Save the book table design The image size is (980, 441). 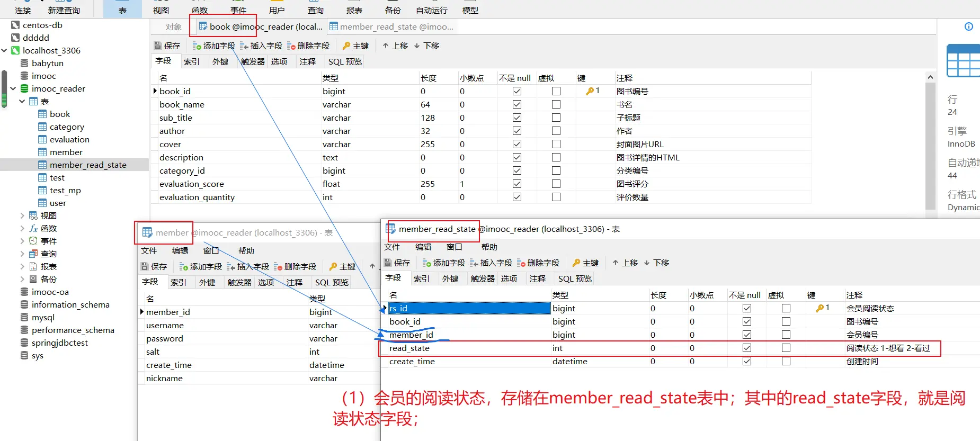tap(167, 46)
